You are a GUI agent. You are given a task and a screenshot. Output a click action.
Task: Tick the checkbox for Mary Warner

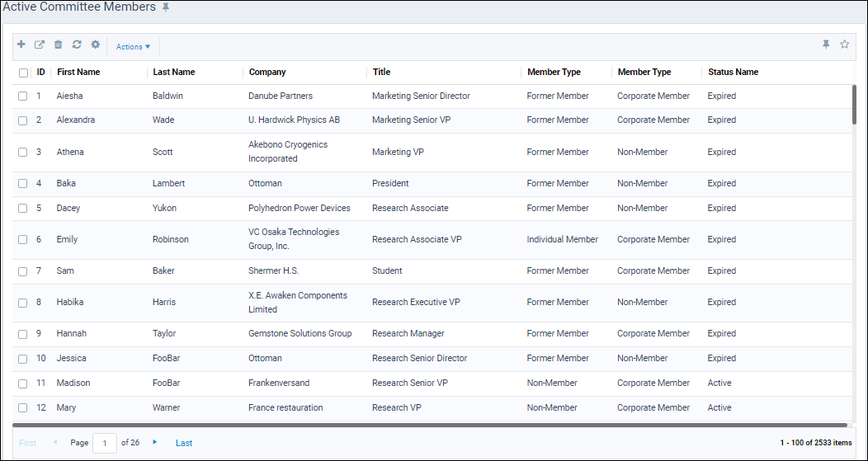pyautogui.click(x=23, y=408)
